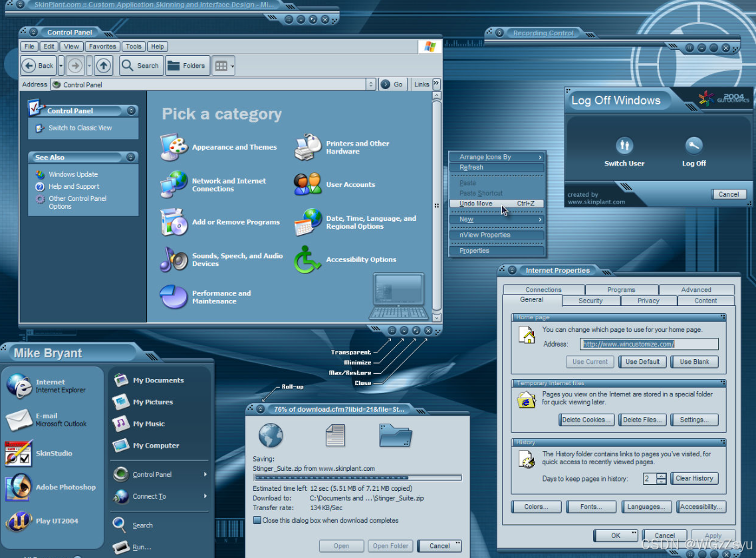This screenshot has height=558, width=756.
Task: Open My Music in Start menu
Action: 140,424
